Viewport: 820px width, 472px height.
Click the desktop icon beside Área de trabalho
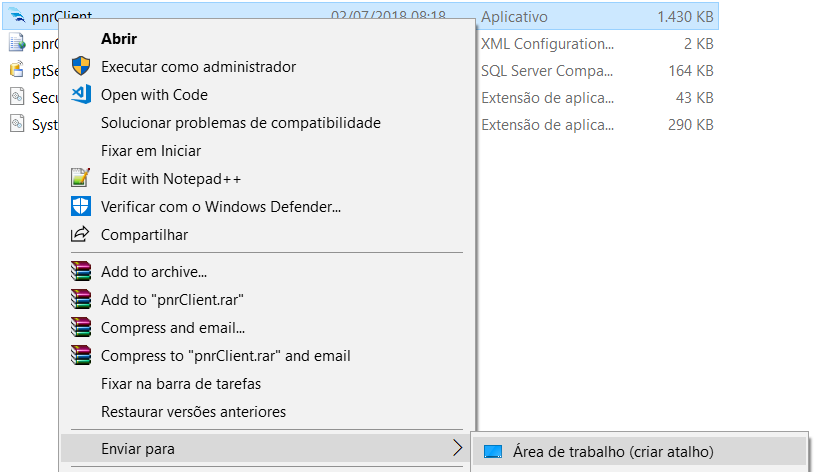pos(493,452)
